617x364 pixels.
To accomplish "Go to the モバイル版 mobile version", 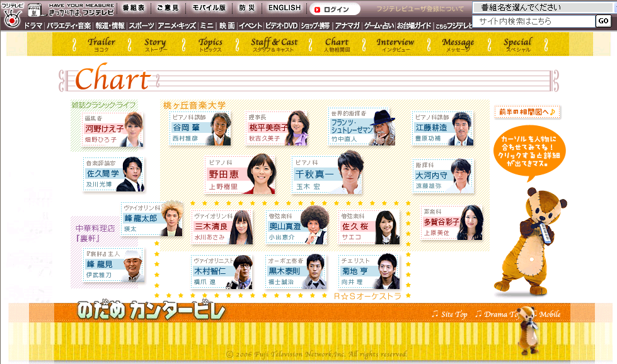I will (x=209, y=8).
